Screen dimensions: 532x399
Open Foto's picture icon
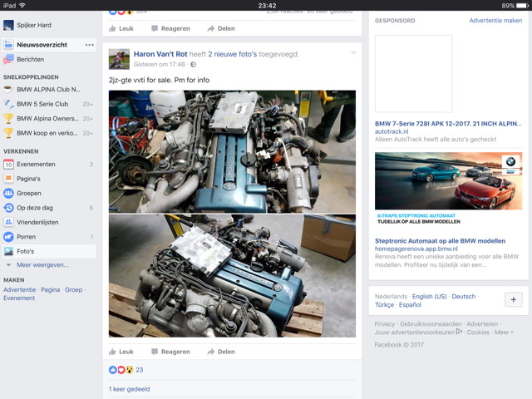8,251
